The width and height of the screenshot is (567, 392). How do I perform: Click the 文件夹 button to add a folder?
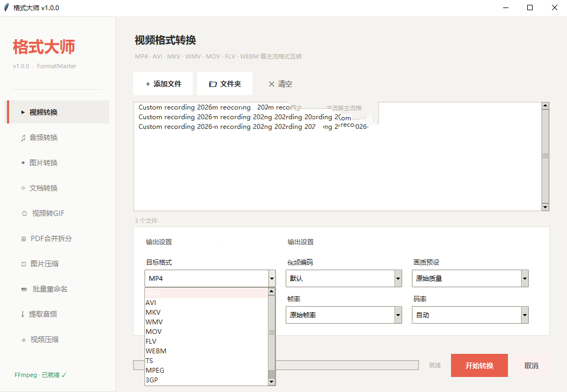[x=224, y=84]
